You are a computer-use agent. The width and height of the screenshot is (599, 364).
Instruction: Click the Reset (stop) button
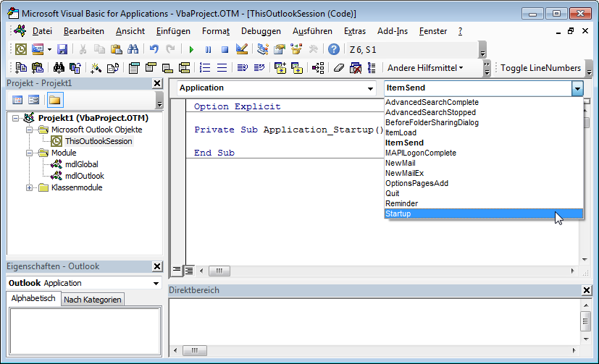[225, 50]
